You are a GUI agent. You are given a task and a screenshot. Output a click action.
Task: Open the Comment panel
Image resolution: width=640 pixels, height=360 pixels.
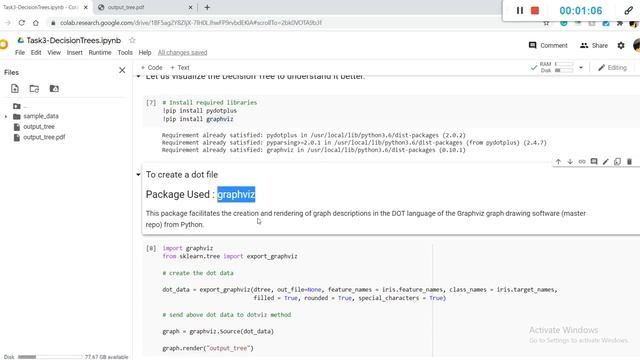coord(548,45)
